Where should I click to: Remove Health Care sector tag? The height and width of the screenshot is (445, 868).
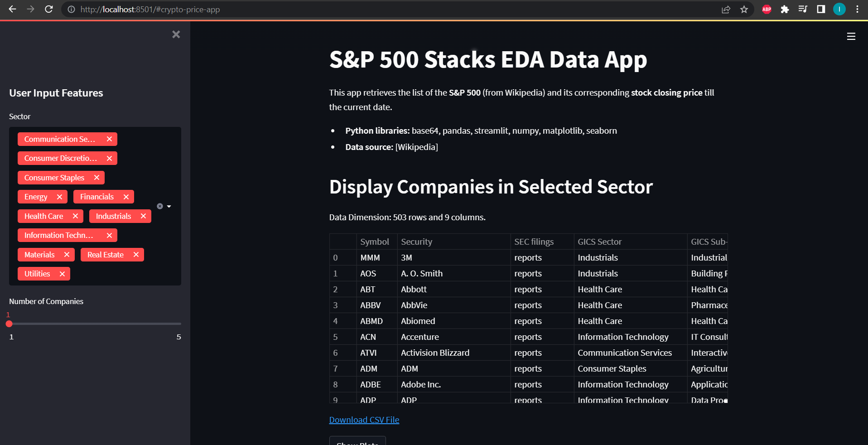[75, 216]
